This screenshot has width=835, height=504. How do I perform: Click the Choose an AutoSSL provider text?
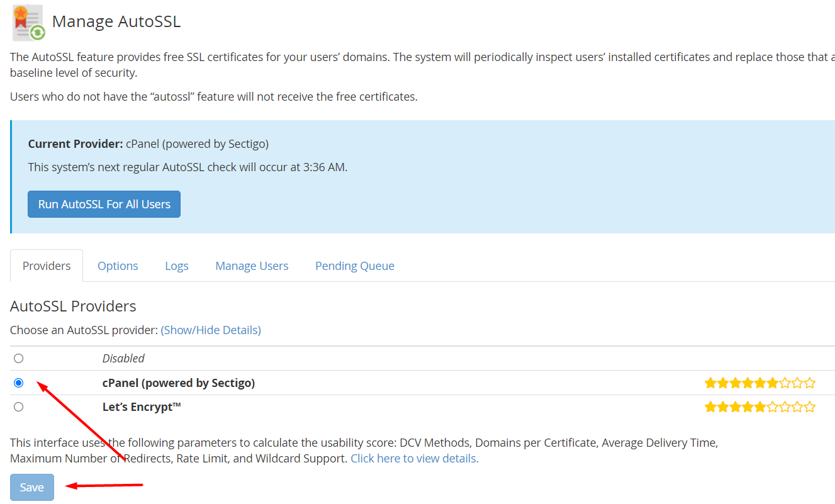(84, 330)
